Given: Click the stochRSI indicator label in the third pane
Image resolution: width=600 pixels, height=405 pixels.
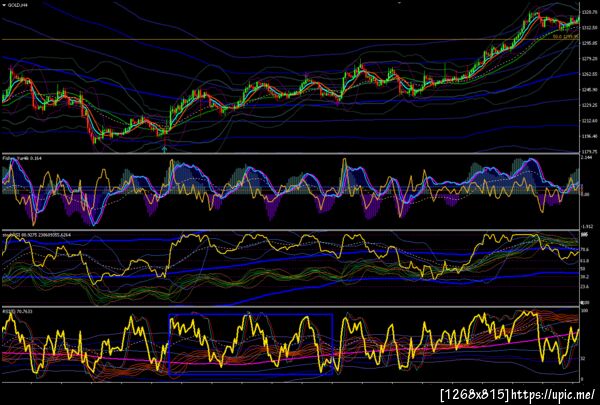Looking at the screenshot, I should click(x=36, y=234).
